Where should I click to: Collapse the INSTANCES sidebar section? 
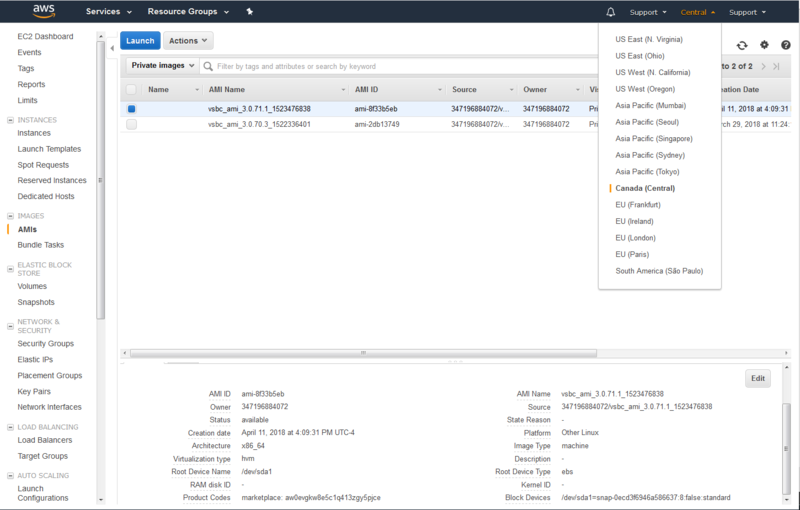click(x=10, y=120)
